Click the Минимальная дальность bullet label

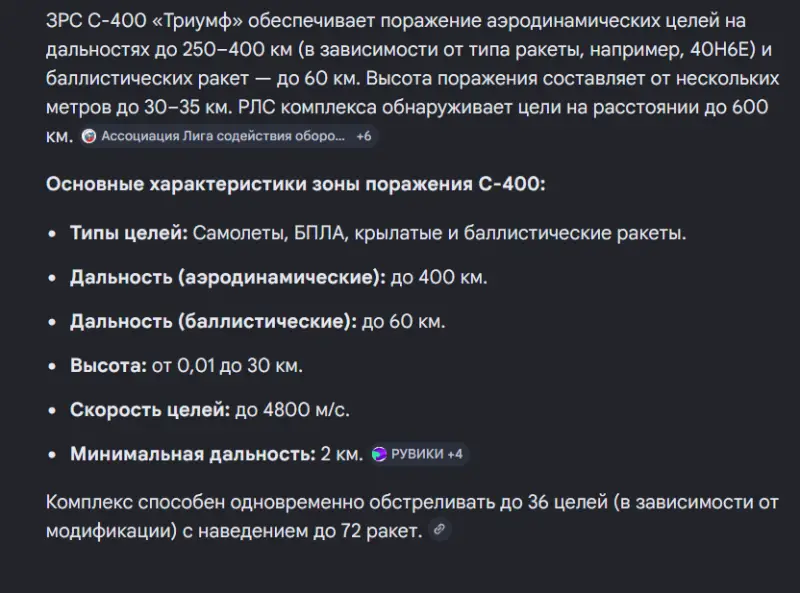point(192,454)
